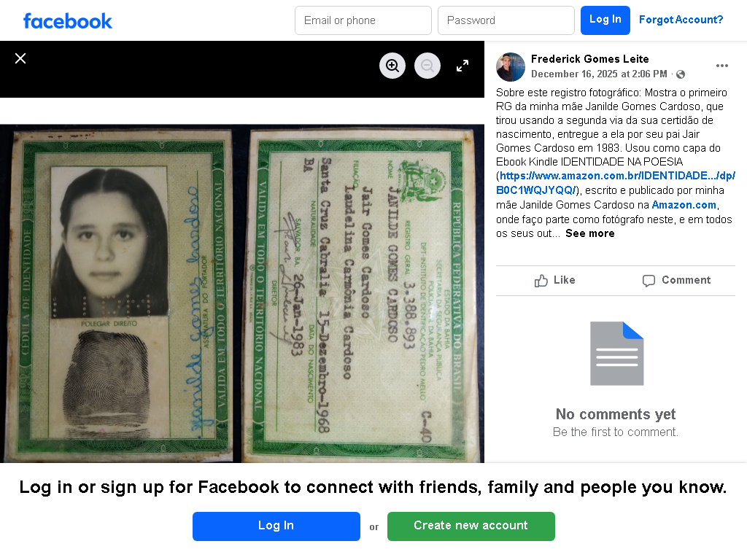
Task: Follow the Amazon.com link in the post
Action: tap(684, 205)
